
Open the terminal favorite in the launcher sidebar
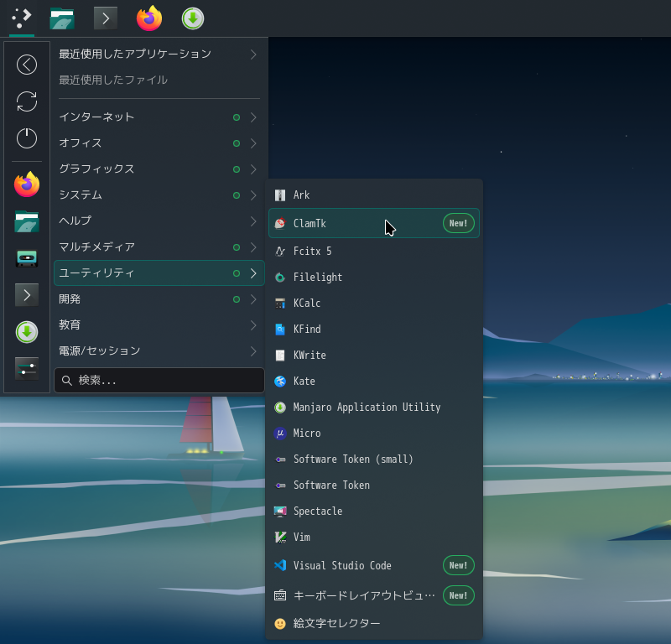click(x=27, y=295)
